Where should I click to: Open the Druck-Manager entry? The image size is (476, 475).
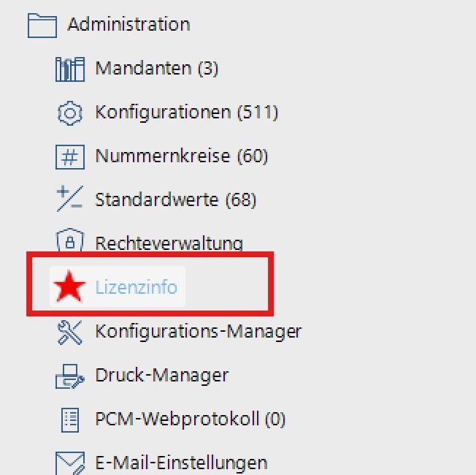(161, 376)
